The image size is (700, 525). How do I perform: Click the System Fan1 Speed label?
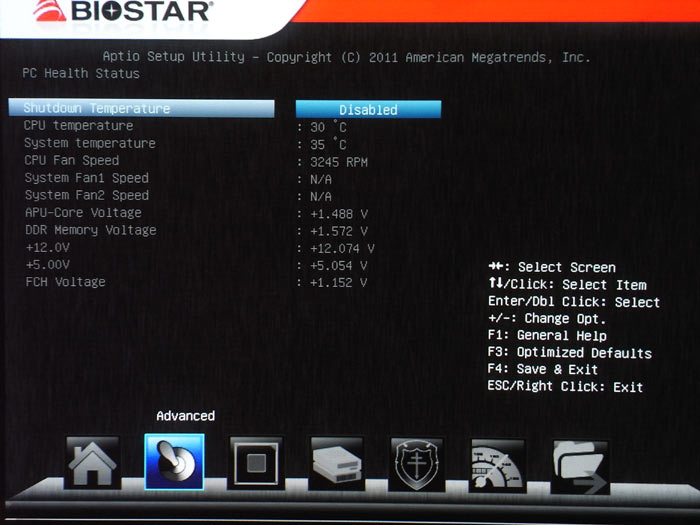pos(87,178)
